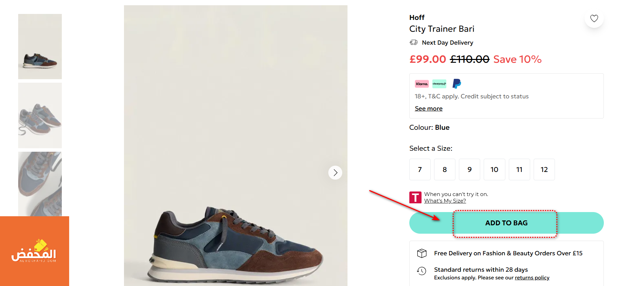Pick size 10
This screenshot has width=644, height=286.
[x=495, y=170]
